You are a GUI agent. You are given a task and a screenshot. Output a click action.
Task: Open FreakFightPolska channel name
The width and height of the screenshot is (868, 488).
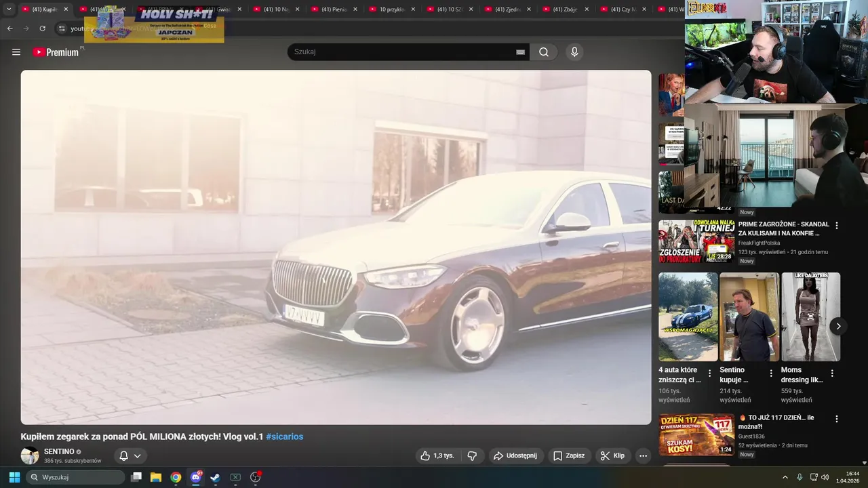(759, 243)
